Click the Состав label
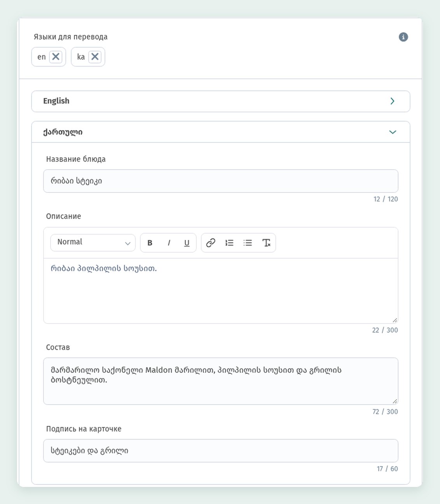440x504 pixels. tap(58, 347)
